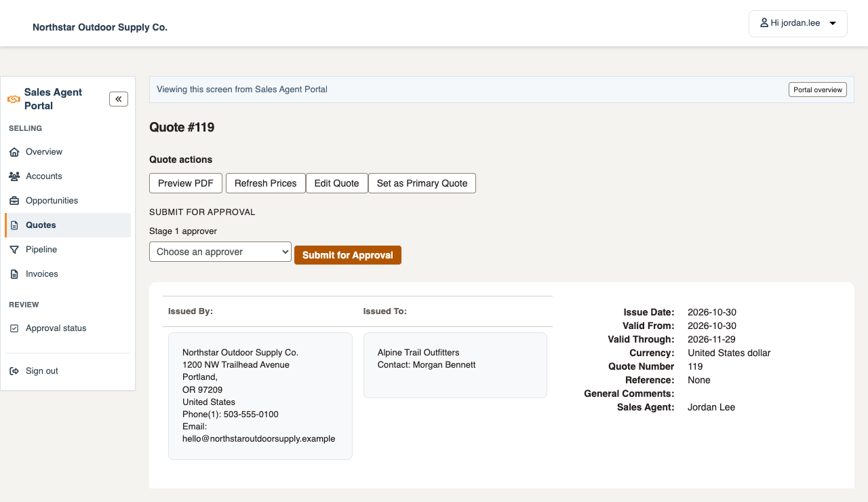Click Refresh Prices button
868x502 pixels.
point(266,183)
